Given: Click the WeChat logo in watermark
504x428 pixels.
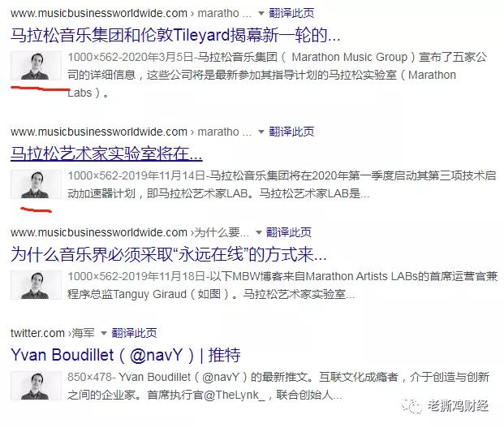Looking at the screenshot, I should coord(412,406).
